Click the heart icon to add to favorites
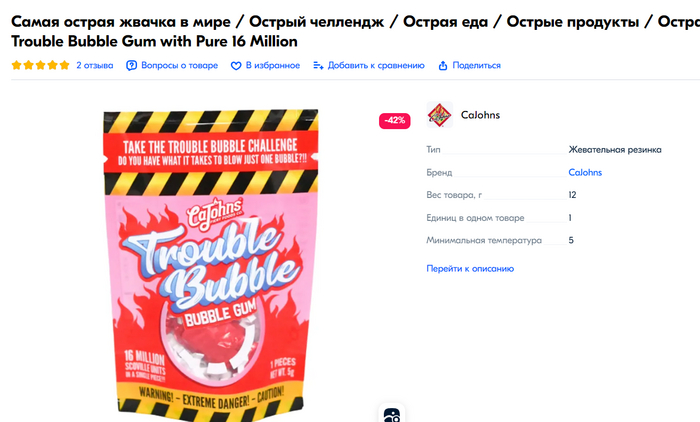Screen dimensions: 700x422 click(236, 66)
